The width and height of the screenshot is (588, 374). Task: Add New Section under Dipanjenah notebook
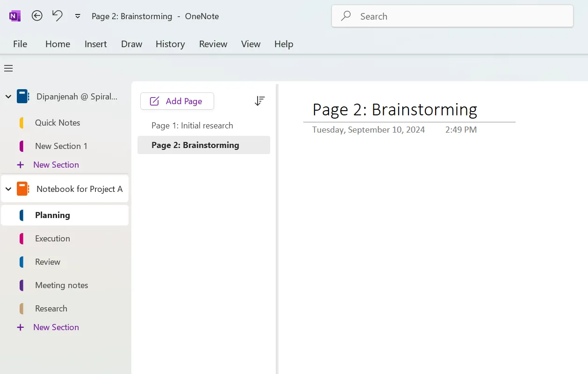[x=56, y=165]
